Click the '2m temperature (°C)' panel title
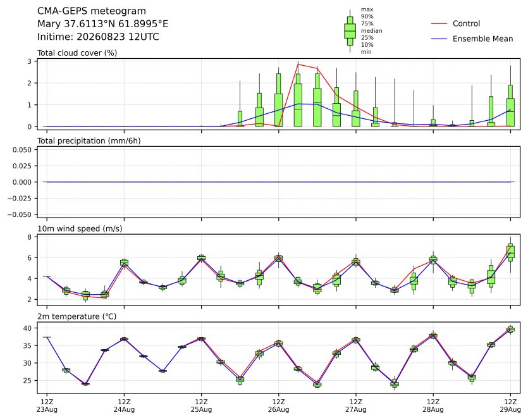 point(77,317)
